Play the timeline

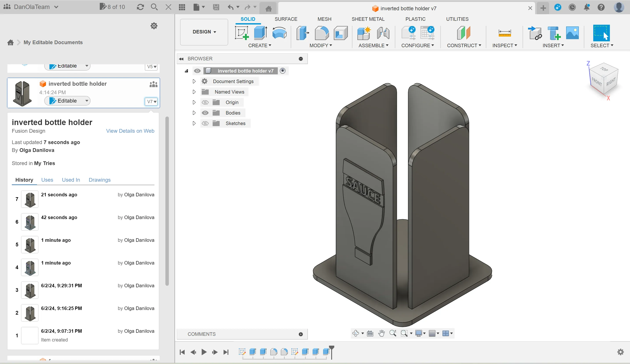click(x=204, y=352)
